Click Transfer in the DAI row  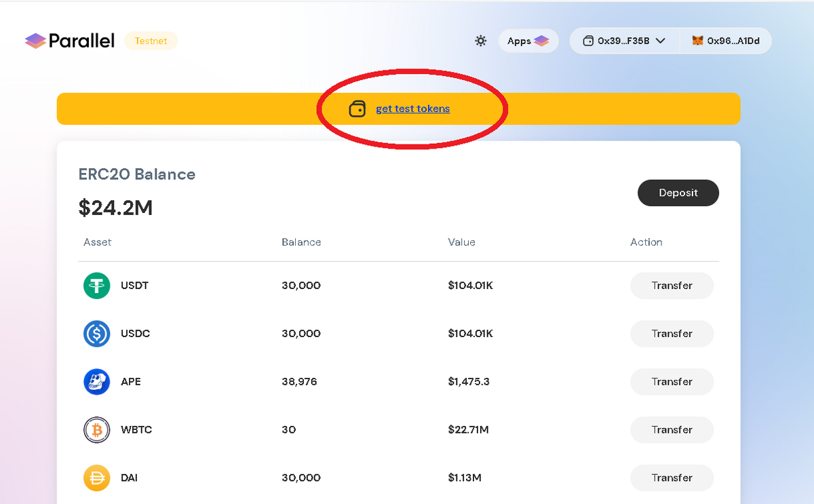(672, 478)
